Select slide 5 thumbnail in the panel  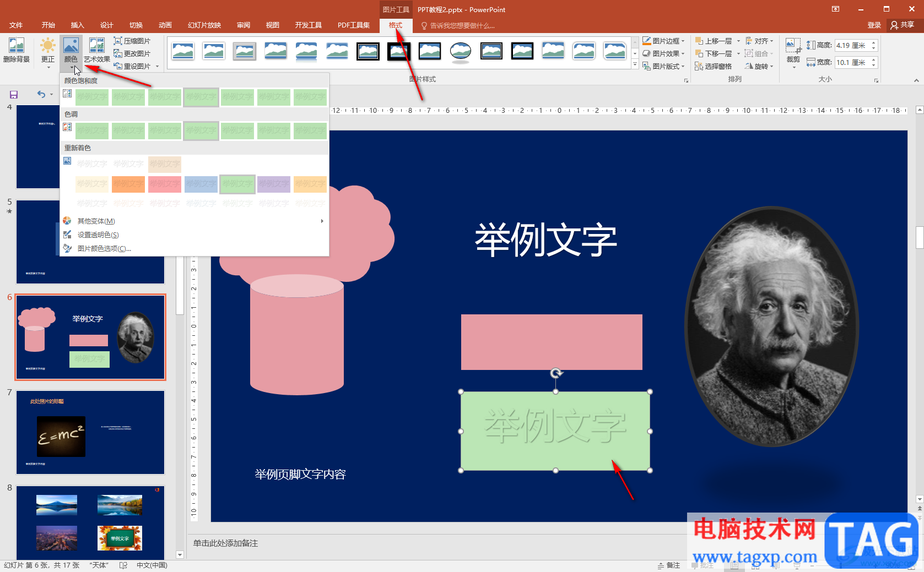click(x=90, y=242)
